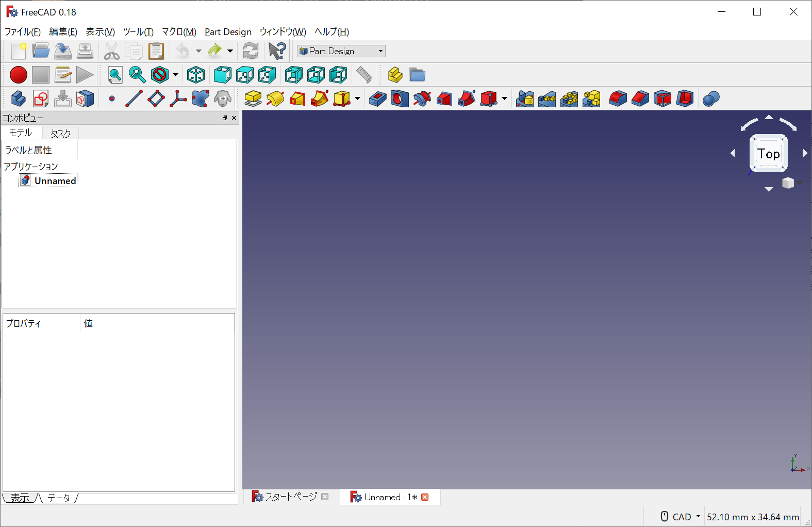Create a new Body icon
This screenshot has height=527, width=812.
19,98
